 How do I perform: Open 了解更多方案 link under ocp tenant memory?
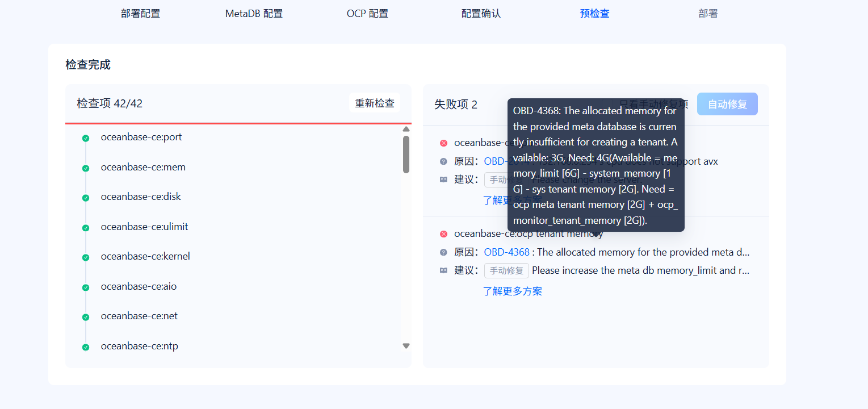coord(513,291)
